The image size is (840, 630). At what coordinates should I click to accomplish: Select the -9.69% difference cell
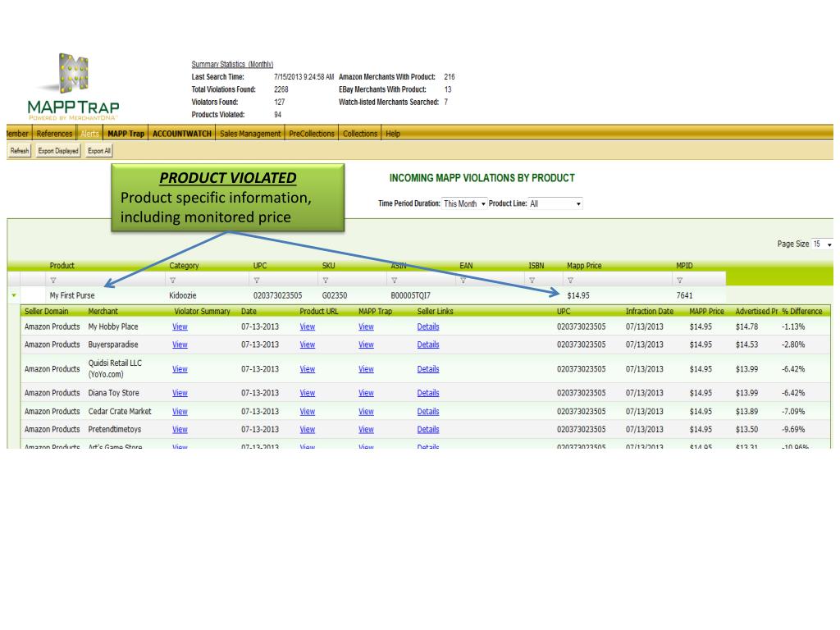point(793,429)
